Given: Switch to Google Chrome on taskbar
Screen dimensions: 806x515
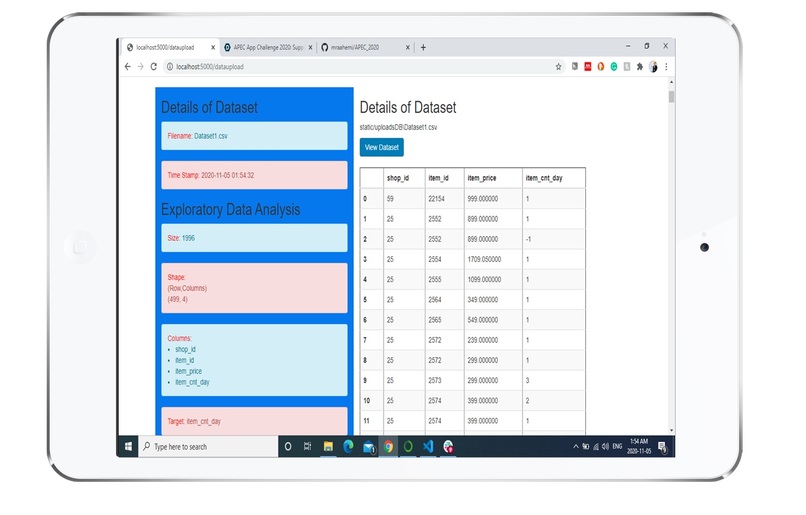Looking at the screenshot, I should pos(388,447).
